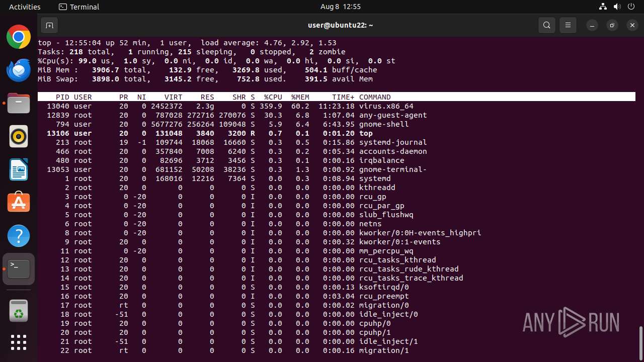Click the kthreadd process name

pos(377,188)
